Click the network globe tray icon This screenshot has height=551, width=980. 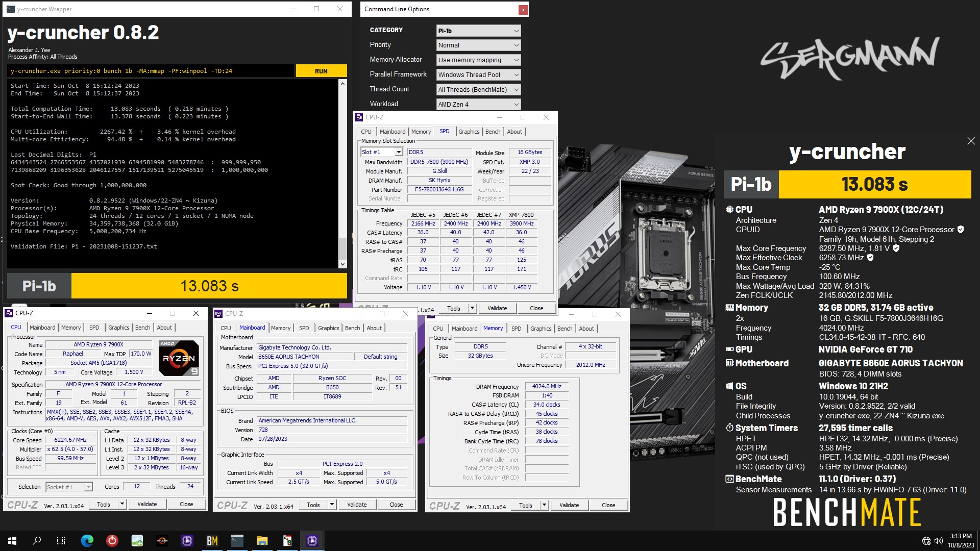pos(926,541)
